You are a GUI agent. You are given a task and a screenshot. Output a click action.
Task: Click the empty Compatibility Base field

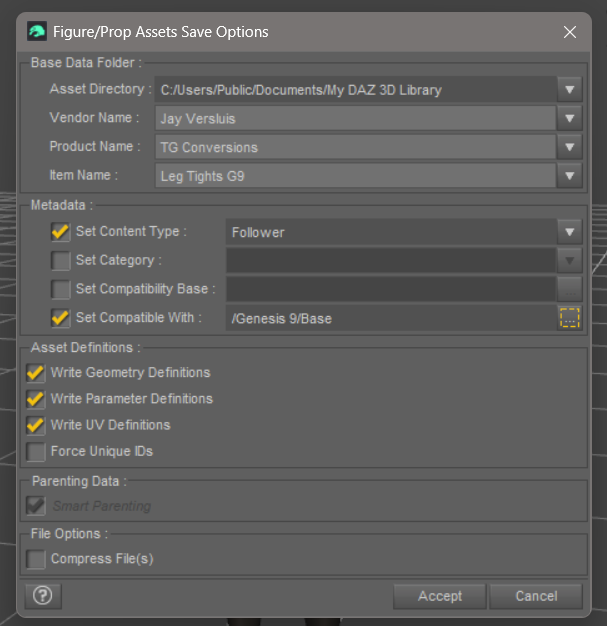(x=391, y=289)
